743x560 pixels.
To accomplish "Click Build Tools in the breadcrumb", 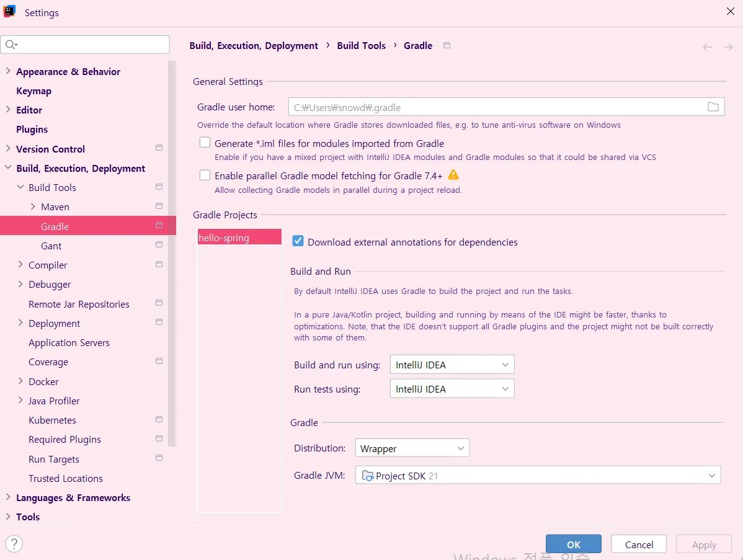I will coord(361,45).
